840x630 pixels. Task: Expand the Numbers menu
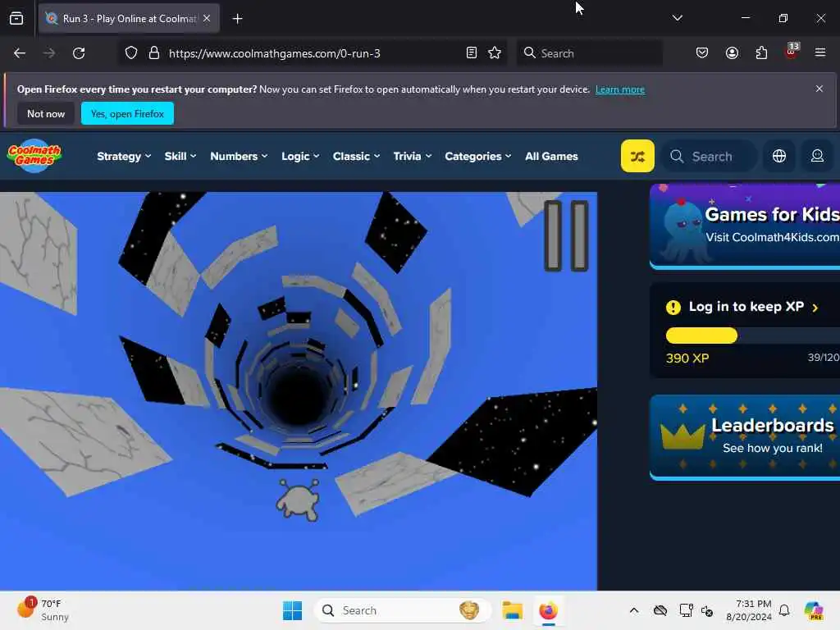pyautogui.click(x=239, y=157)
